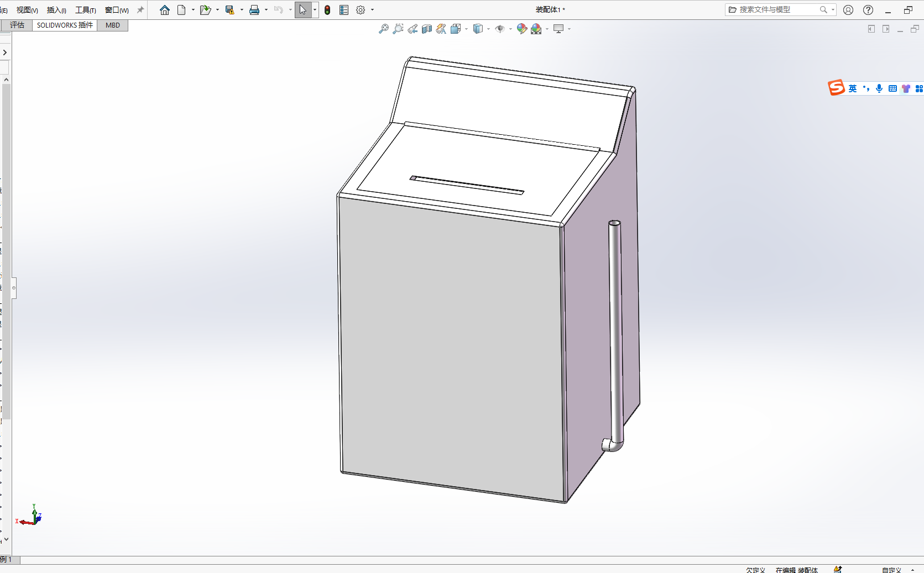Open the 插入(I) menu
The height and width of the screenshot is (573, 924).
[x=56, y=10]
